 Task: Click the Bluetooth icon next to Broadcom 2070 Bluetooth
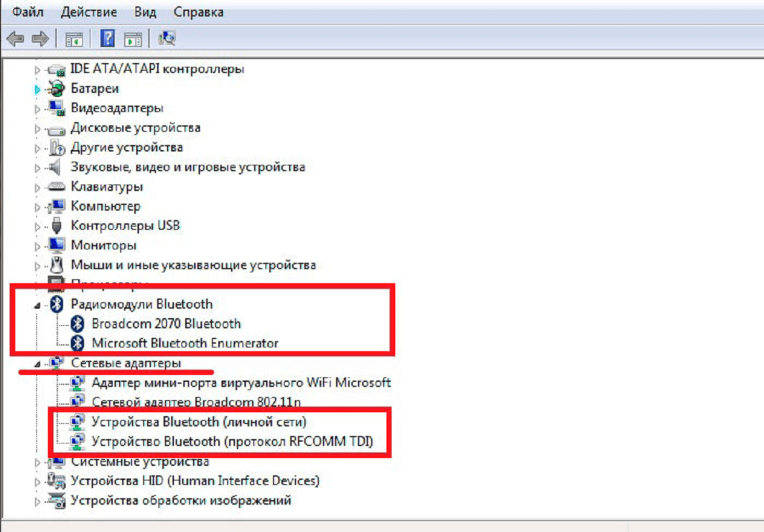point(78,323)
